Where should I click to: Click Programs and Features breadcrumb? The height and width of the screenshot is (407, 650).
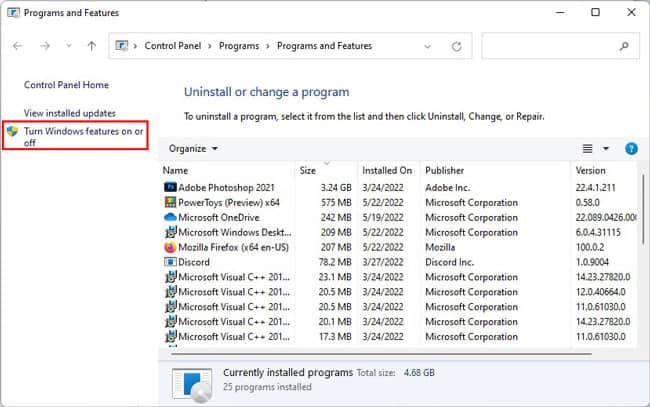coord(324,46)
